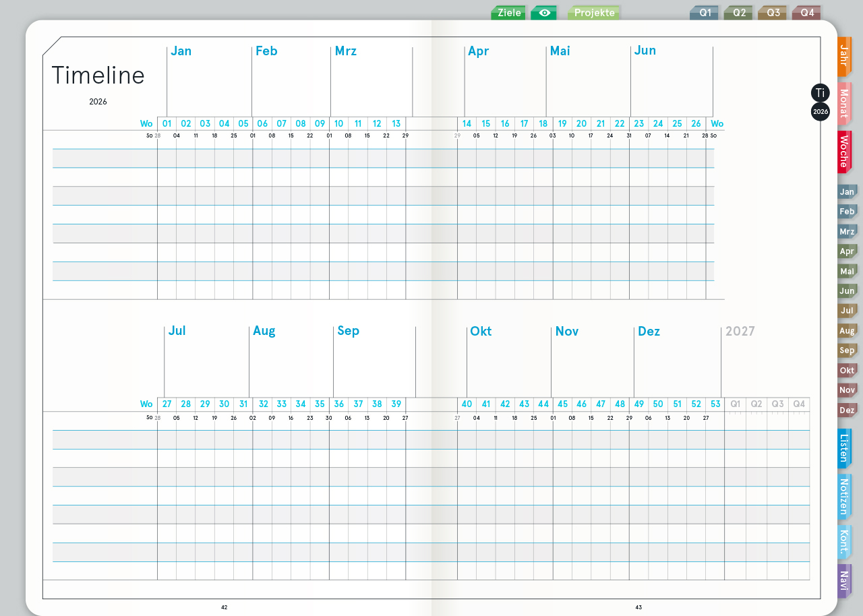Open the Mai month header link
The image size is (863, 616).
coord(560,51)
